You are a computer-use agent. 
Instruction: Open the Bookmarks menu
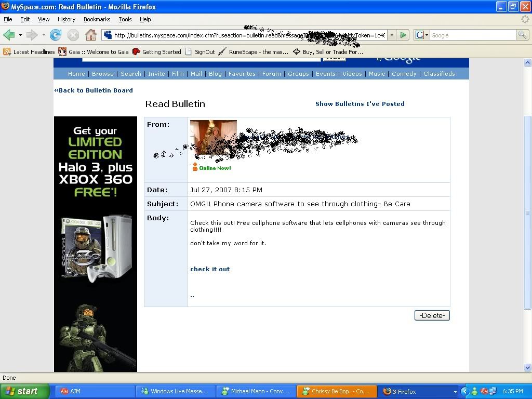97,19
